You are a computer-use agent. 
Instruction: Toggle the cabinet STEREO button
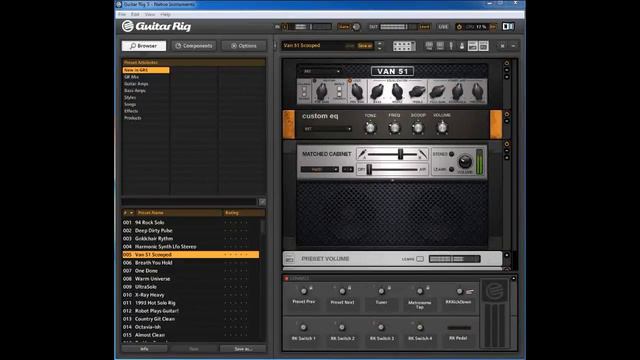click(451, 154)
